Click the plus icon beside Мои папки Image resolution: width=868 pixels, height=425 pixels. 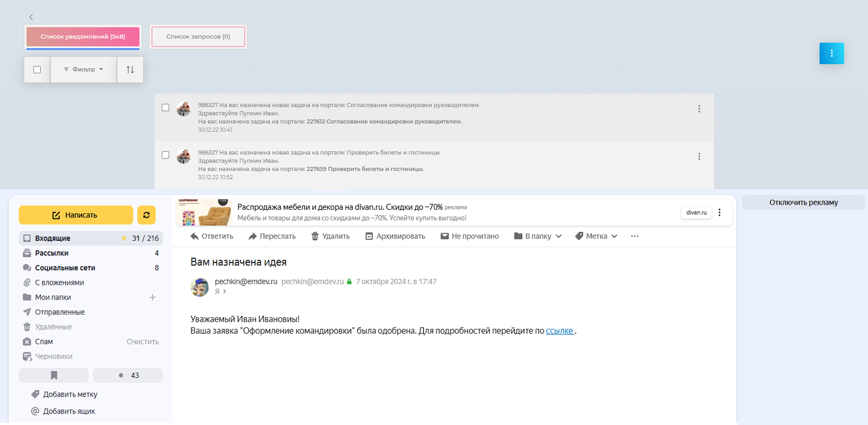pos(152,297)
